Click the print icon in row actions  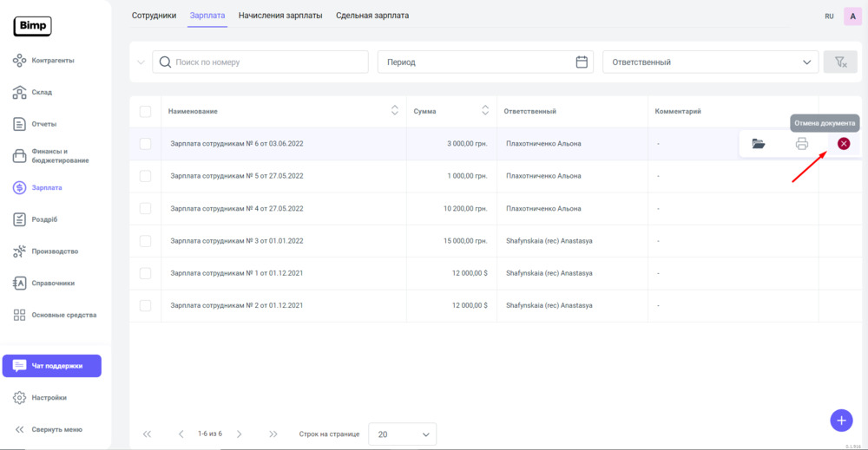(801, 144)
